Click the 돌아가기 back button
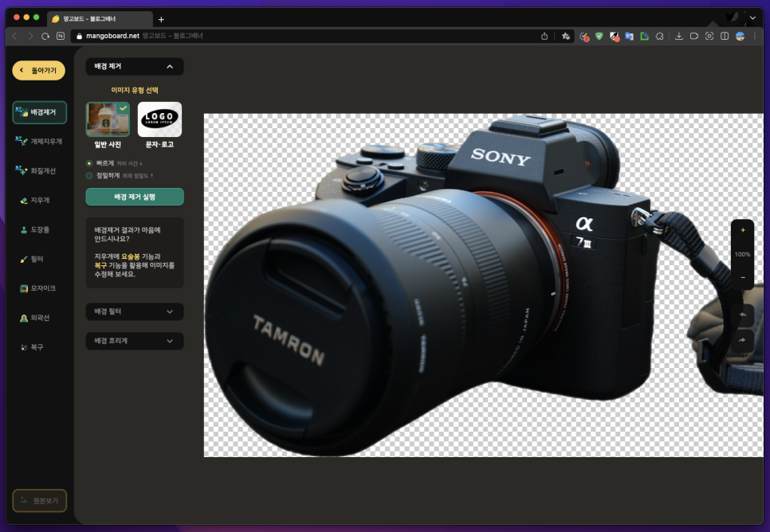 pos(39,71)
